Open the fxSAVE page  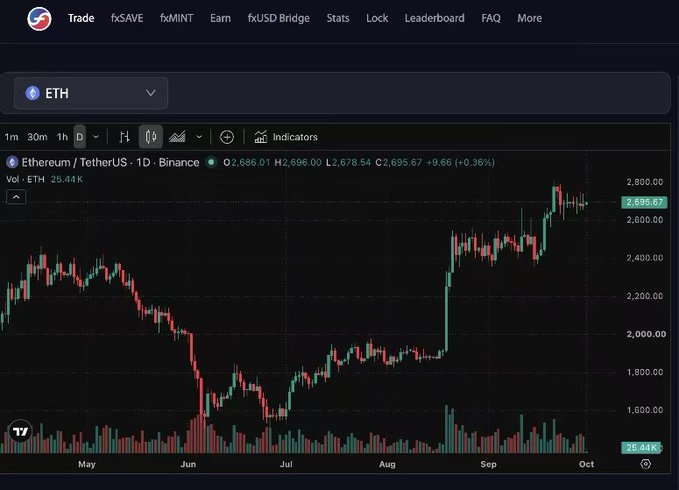tap(127, 18)
